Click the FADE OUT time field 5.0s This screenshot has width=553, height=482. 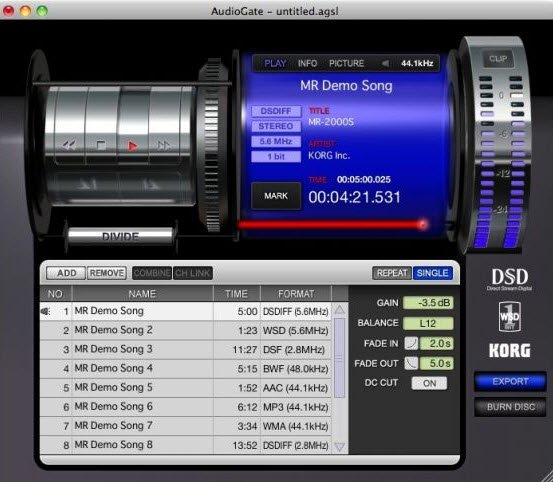pyautogui.click(x=437, y=363)
